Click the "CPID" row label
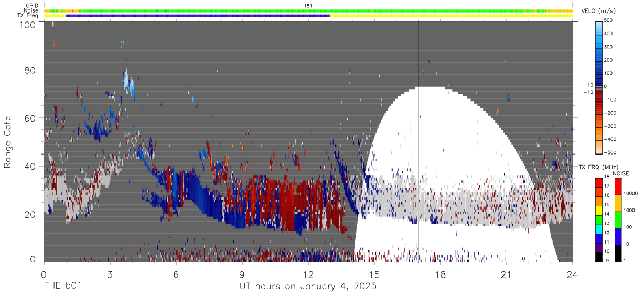The height and width of the screenshot is (297, 644). (32, 6)
